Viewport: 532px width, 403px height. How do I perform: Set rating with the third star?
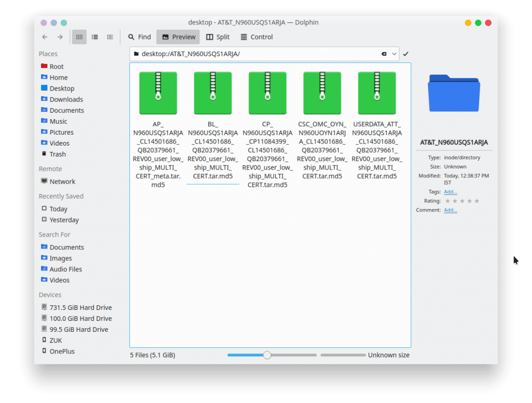point(462,201)
